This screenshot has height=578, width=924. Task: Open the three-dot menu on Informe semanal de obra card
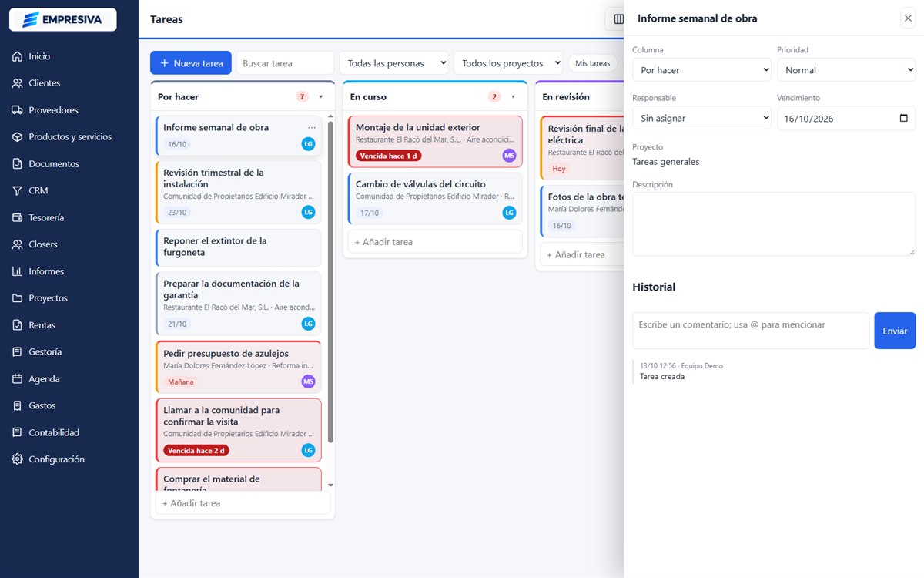click(x=312, y=128)
